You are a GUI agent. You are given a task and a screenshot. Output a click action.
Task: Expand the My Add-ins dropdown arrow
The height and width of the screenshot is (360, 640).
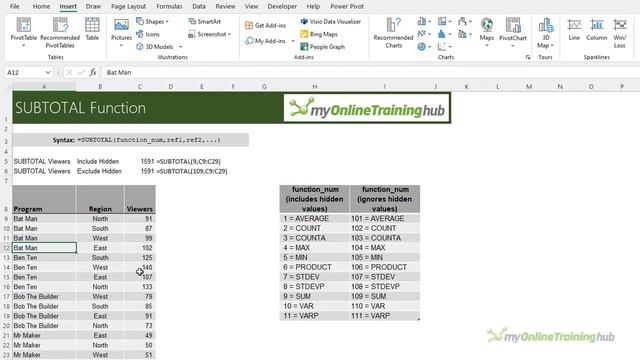tap(293, 41)
